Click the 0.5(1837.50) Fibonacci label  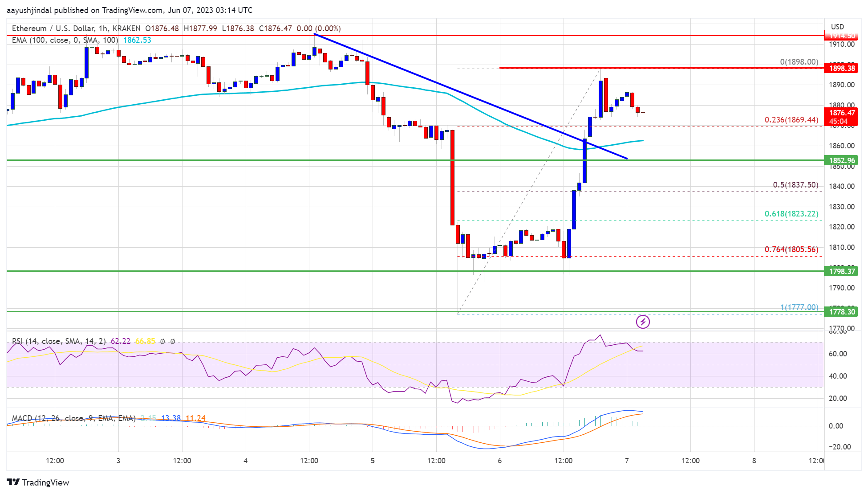coord(795,185)
